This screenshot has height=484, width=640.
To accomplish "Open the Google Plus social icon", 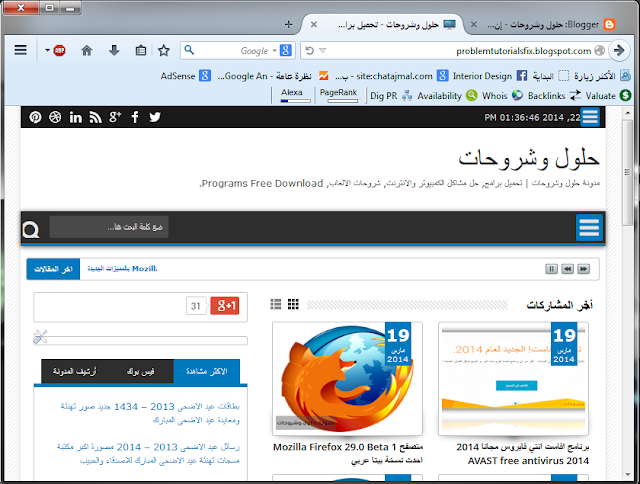I will click(115, 117).
